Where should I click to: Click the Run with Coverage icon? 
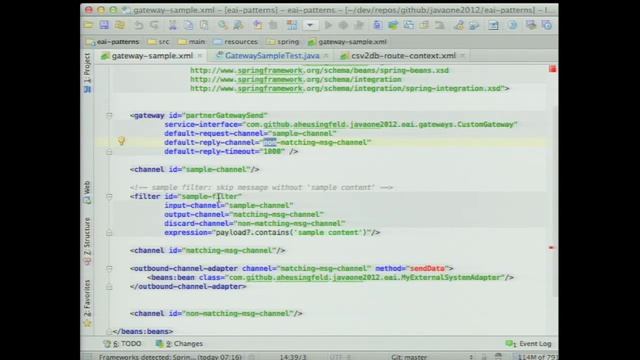359,25
